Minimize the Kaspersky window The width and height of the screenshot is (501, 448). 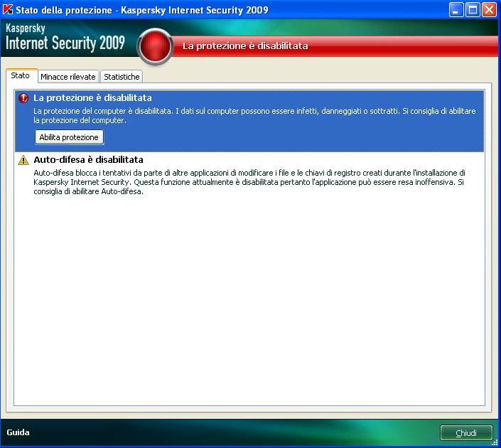pyautogui.click(x=456, y=9)
